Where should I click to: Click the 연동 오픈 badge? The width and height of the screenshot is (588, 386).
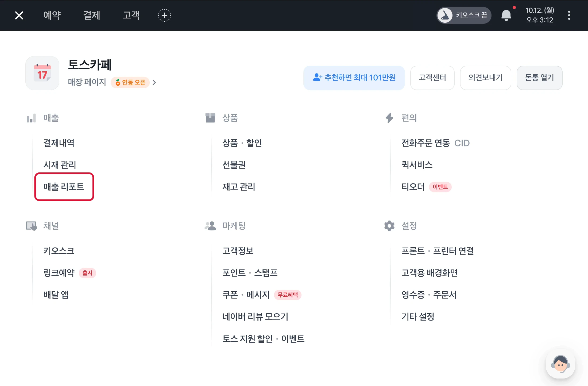[130, 82]
